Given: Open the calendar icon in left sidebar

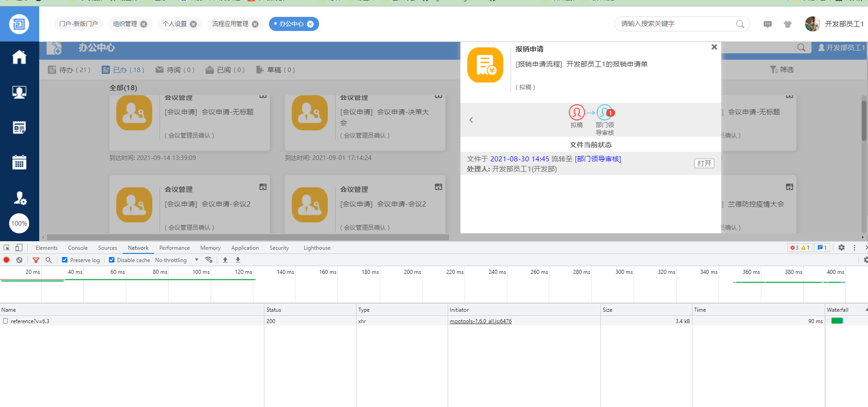Looking at the screenshot, I should click(x=19, y=162).
